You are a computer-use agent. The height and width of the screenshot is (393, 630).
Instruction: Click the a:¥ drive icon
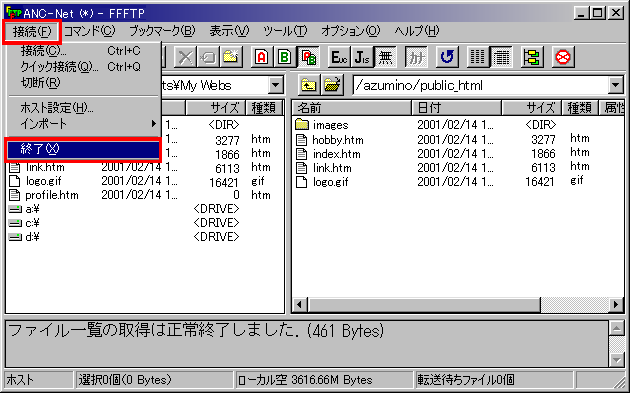pyautogui.click(x=15, y=209)
